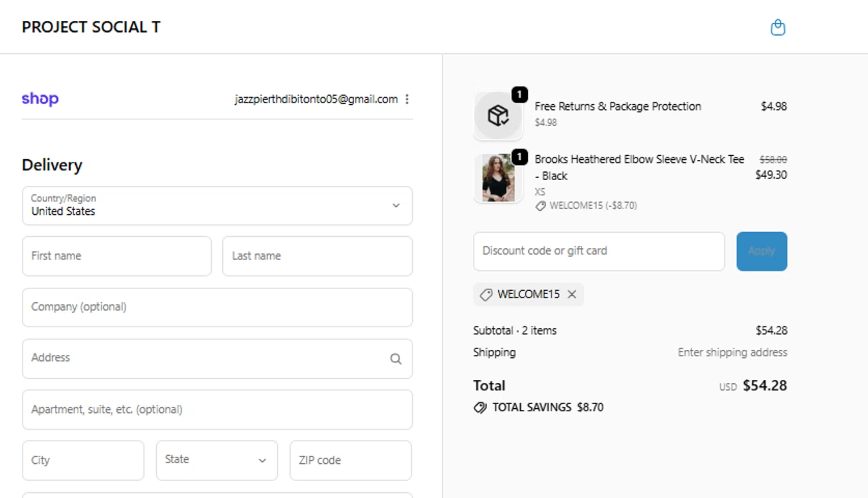Click the Package Protection box icon
This screenshot has width=868, height=498.
coord(498,115)
